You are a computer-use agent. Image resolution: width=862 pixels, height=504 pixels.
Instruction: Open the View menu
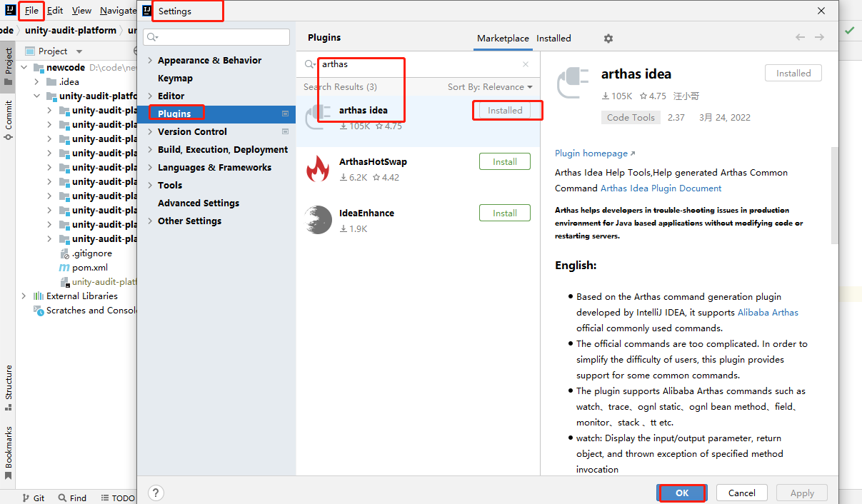(x=81, y=11)
